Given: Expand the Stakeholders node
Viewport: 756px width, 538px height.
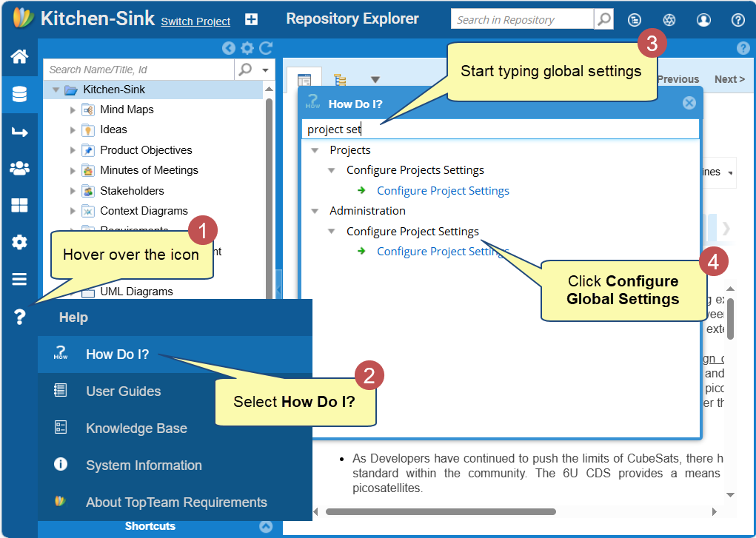Looking at the screenshot, I should 73,191.
